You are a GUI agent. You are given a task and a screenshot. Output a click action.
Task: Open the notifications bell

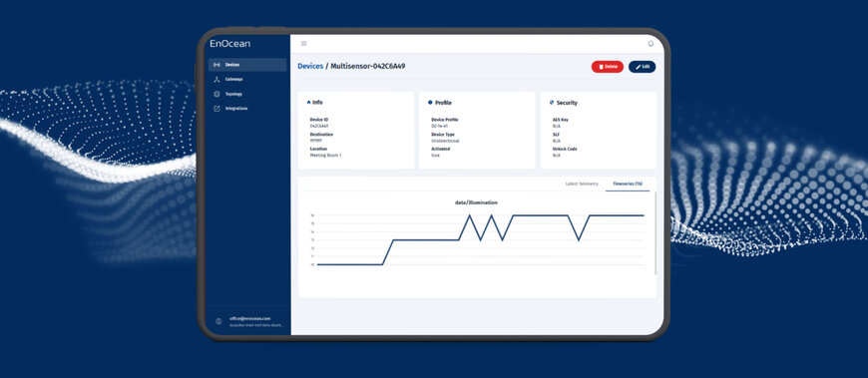[x=651, y=44]
